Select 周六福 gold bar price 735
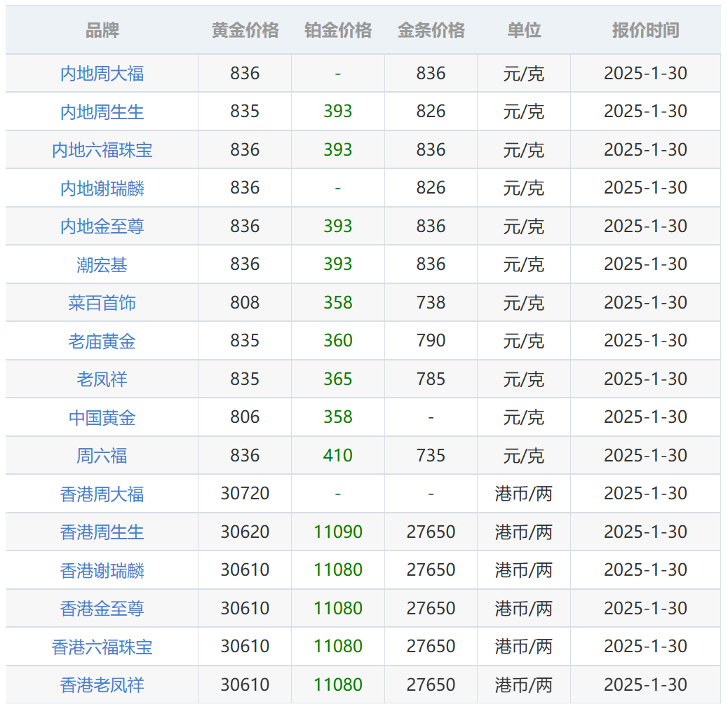The height and width of the screenshot is (709, 728). [x=431, y=456]
